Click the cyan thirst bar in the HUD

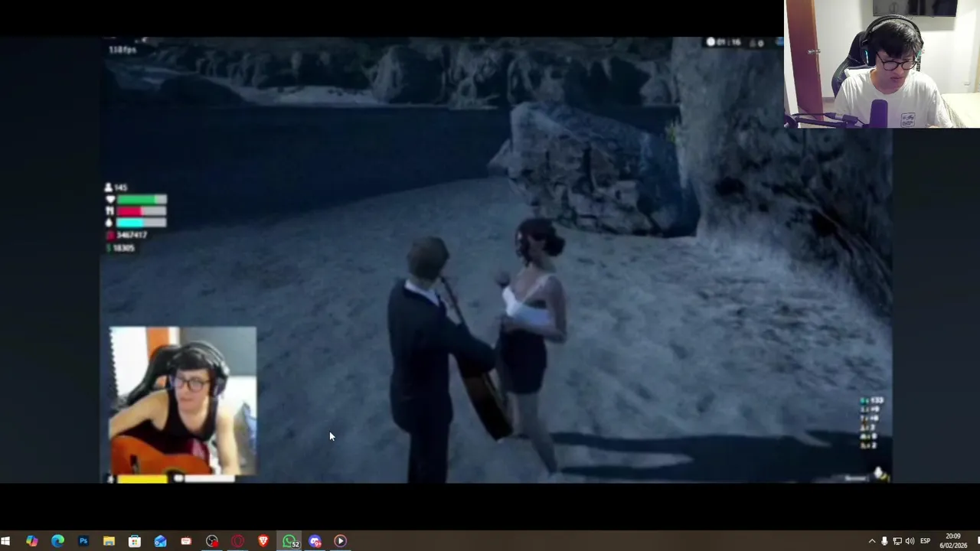tap(141, 223)
